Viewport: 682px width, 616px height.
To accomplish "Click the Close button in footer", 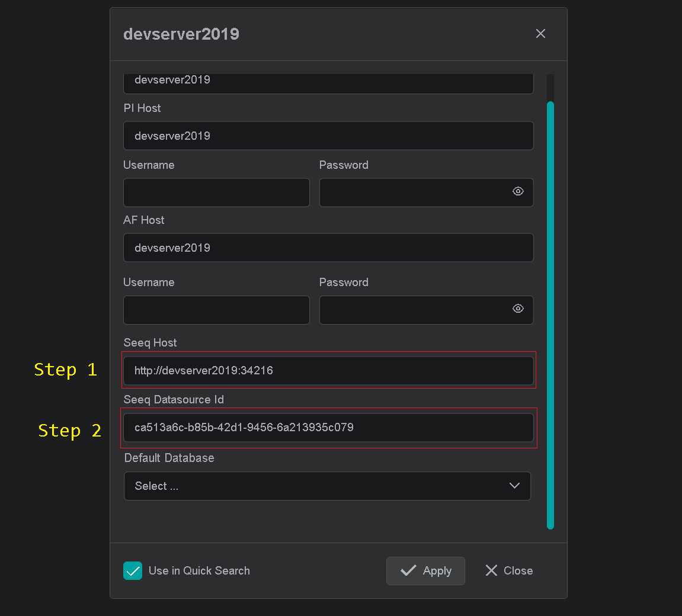I will (509, 571).
